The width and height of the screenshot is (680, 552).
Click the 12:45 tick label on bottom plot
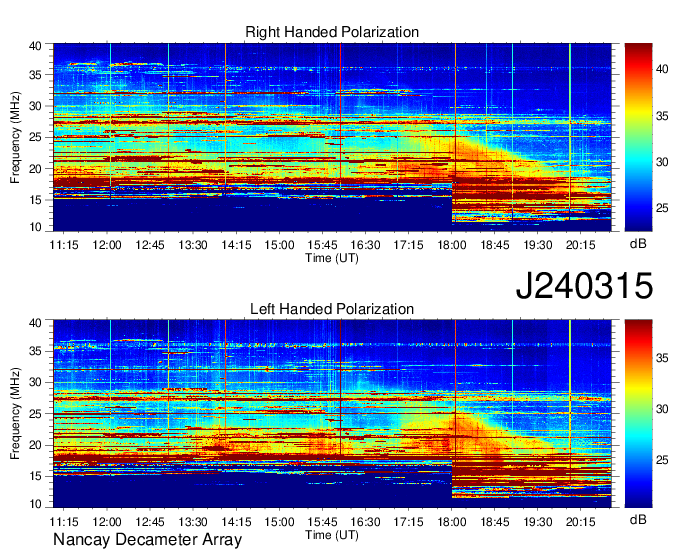tap(150, 522)
